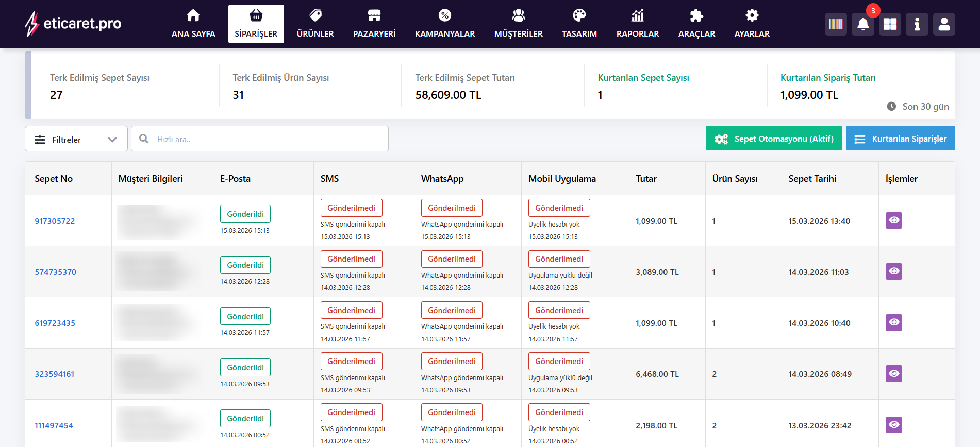View cart 917305722 with eye icon
The width and height of the screenshot is (980, 447).
click(x=893, y=220)
